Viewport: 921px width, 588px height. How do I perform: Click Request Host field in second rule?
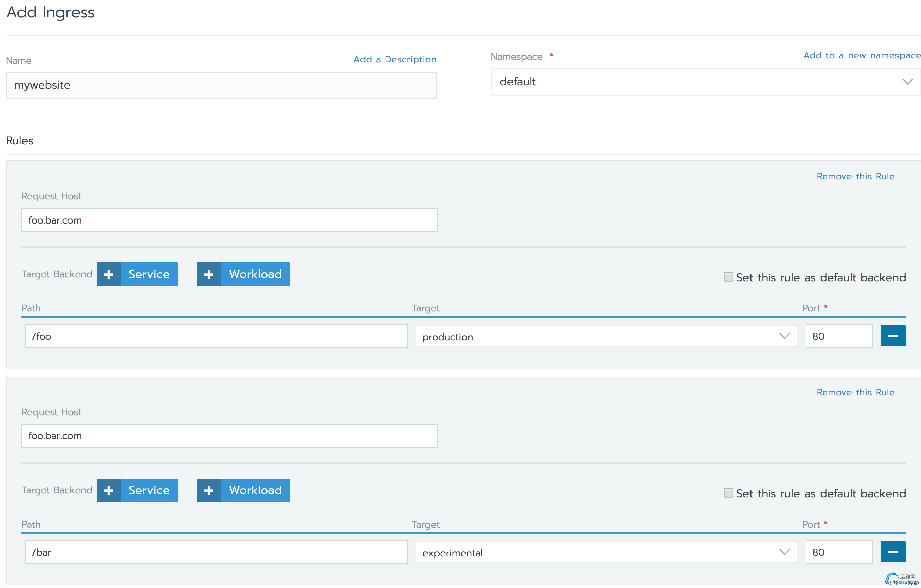pos(230,436)
